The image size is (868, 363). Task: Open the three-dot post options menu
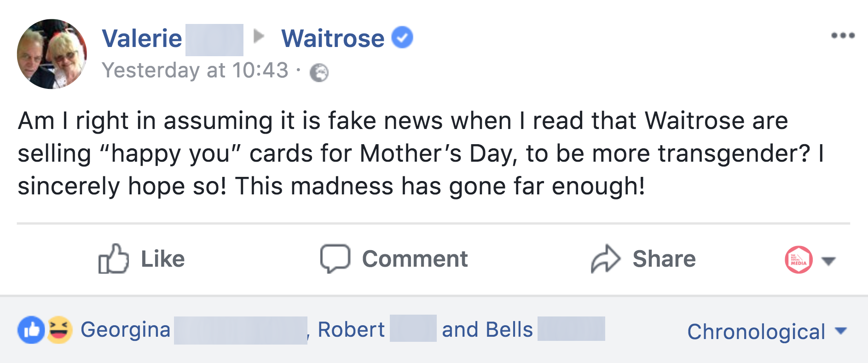point(843,35)
